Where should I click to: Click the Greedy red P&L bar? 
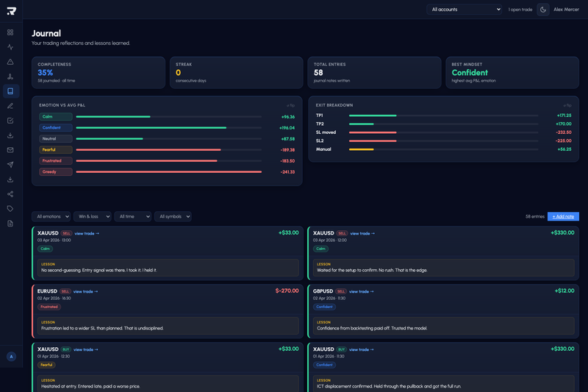click(169, 172)
